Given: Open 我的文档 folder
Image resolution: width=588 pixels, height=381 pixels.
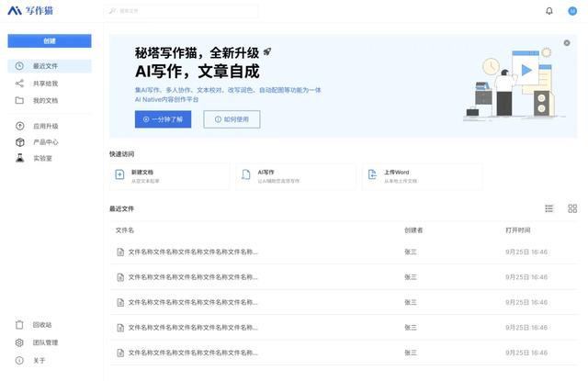Looking at the screenshot, I should (45, 100).
